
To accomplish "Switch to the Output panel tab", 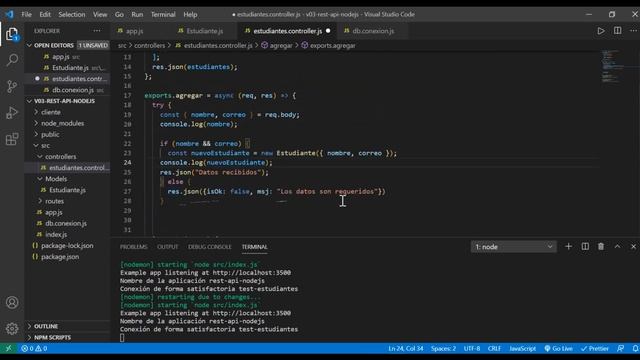I will pos(167,247).
